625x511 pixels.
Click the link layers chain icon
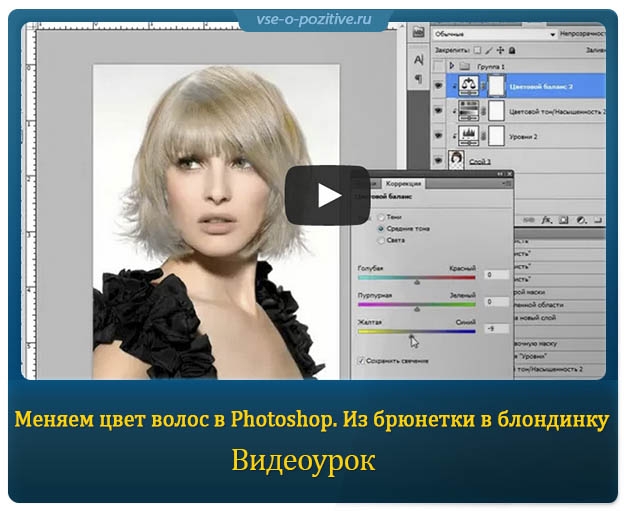[529, 220]
